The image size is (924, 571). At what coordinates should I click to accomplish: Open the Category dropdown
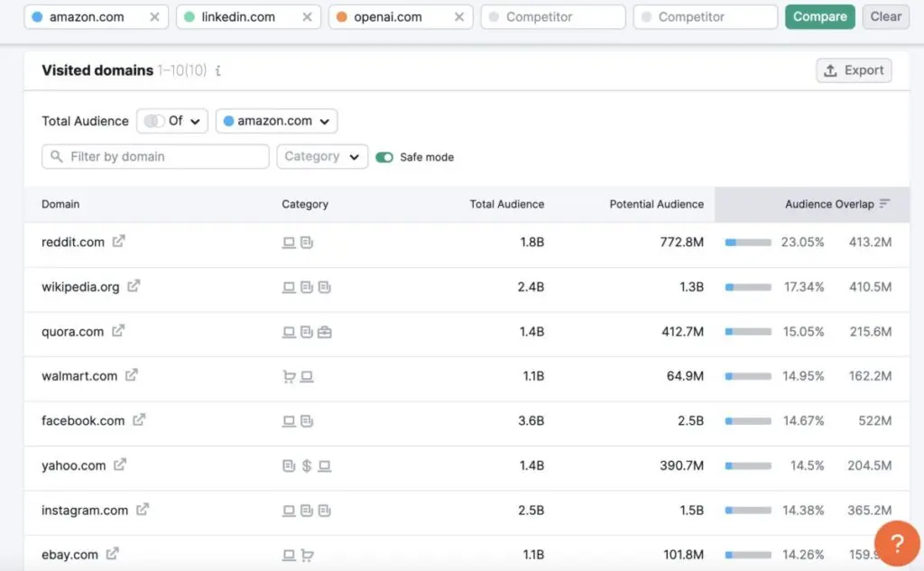(321, 156)
